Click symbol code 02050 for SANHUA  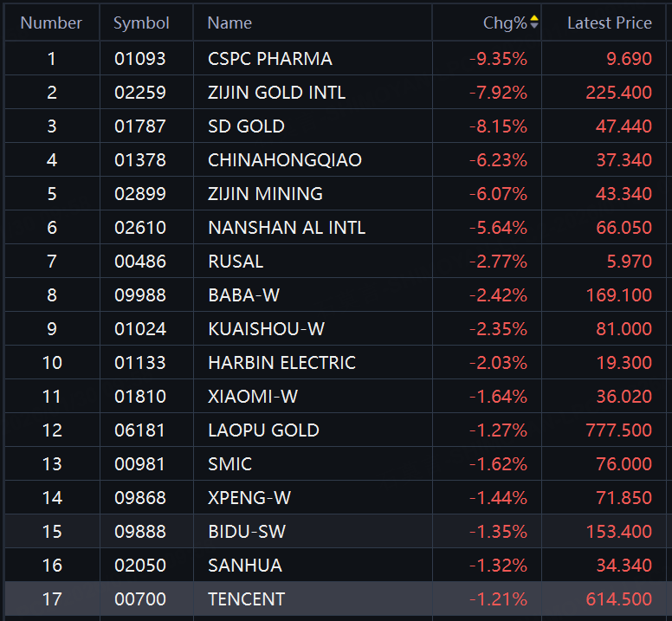(139, 566)
